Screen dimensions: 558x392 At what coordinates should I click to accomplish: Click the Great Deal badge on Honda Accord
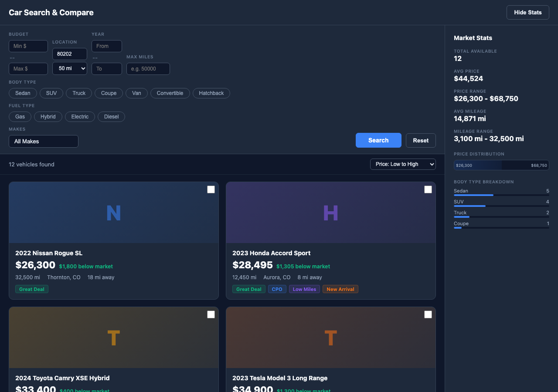click(x=249, y=289)
